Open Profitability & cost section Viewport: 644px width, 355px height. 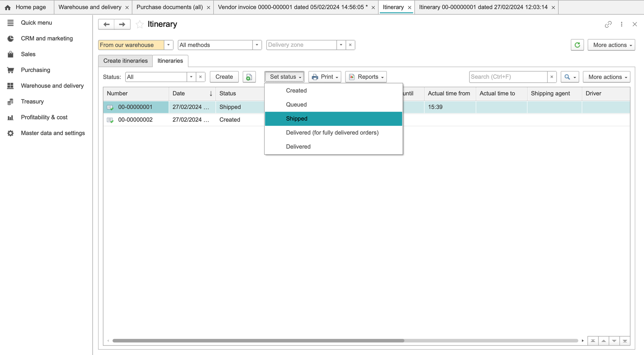tap(44, 117)
